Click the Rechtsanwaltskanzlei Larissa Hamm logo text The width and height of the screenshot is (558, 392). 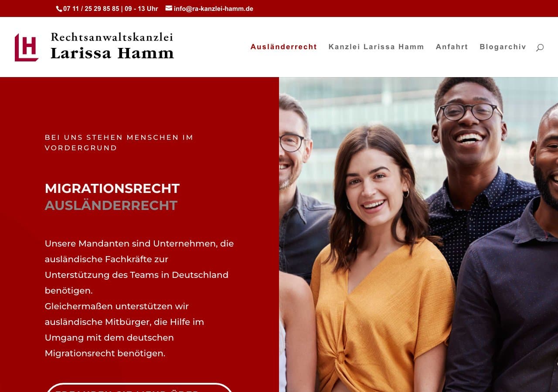[112, 46]
